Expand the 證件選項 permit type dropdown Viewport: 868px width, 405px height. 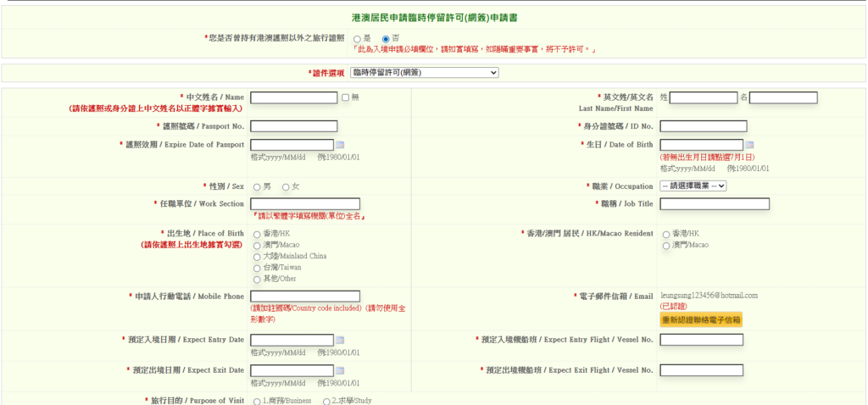[x=424, y=73]
